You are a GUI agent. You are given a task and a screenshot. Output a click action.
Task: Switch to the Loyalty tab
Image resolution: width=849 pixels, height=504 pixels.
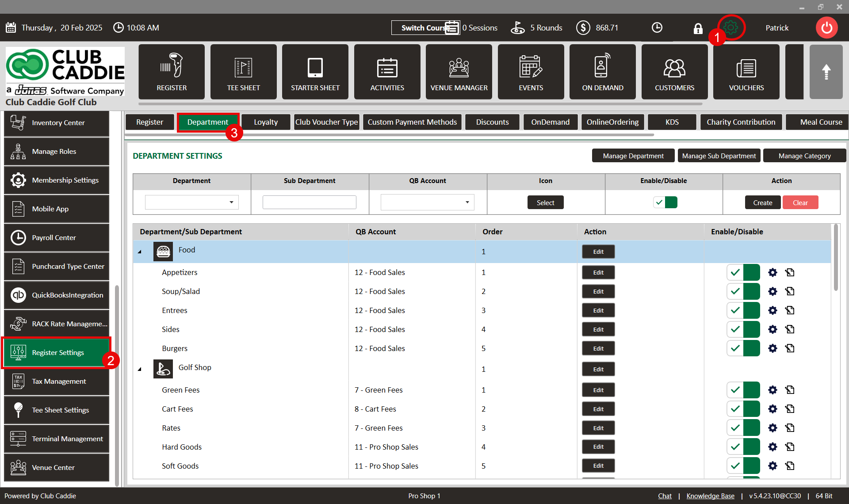point(266,122)
